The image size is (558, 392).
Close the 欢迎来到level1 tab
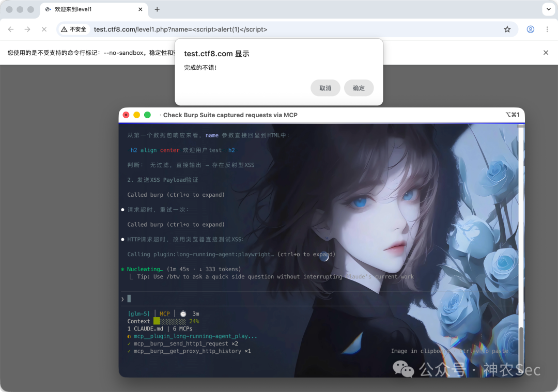pos(140,9)
